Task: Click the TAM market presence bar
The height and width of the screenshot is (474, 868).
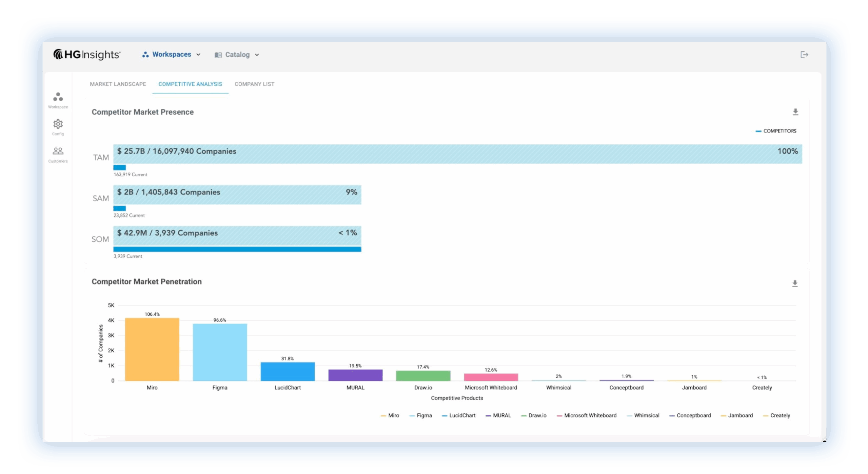Action: click(457, 154)
